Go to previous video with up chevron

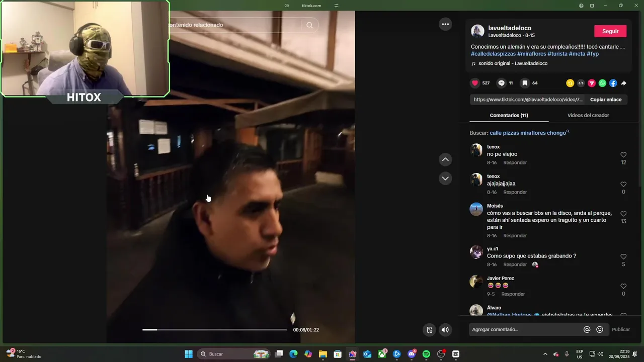445,160
